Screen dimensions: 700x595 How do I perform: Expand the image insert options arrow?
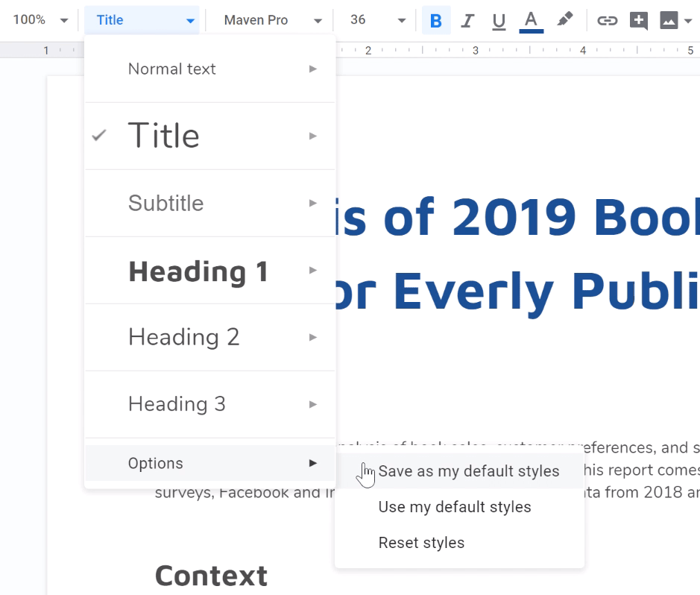[x=687, y=20]
